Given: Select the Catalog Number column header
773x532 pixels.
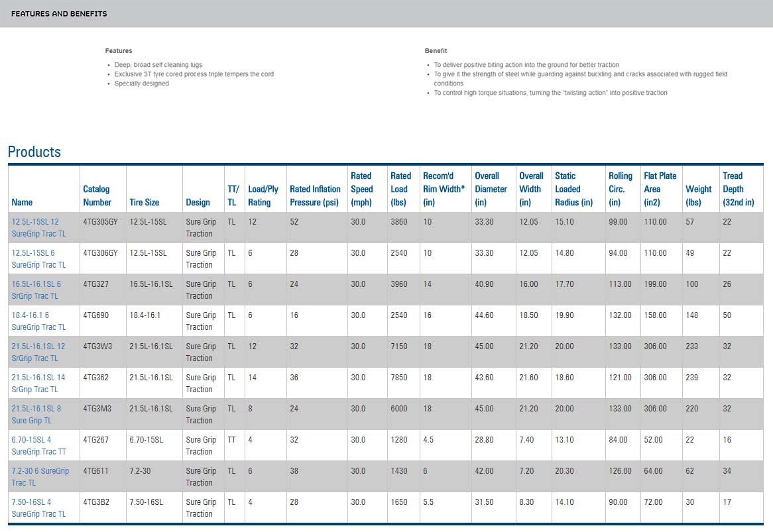Looking at the screenshot, I should (97, 195).
